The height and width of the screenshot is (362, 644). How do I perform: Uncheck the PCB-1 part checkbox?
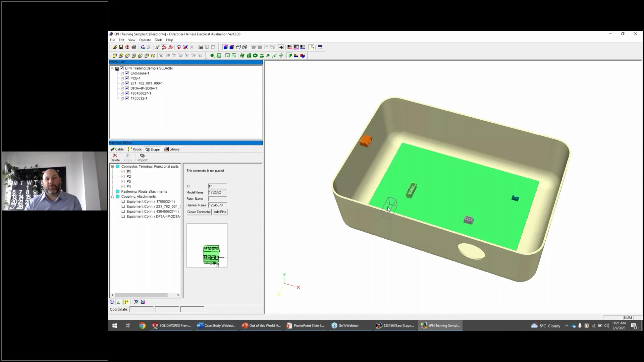pos(127,78)
